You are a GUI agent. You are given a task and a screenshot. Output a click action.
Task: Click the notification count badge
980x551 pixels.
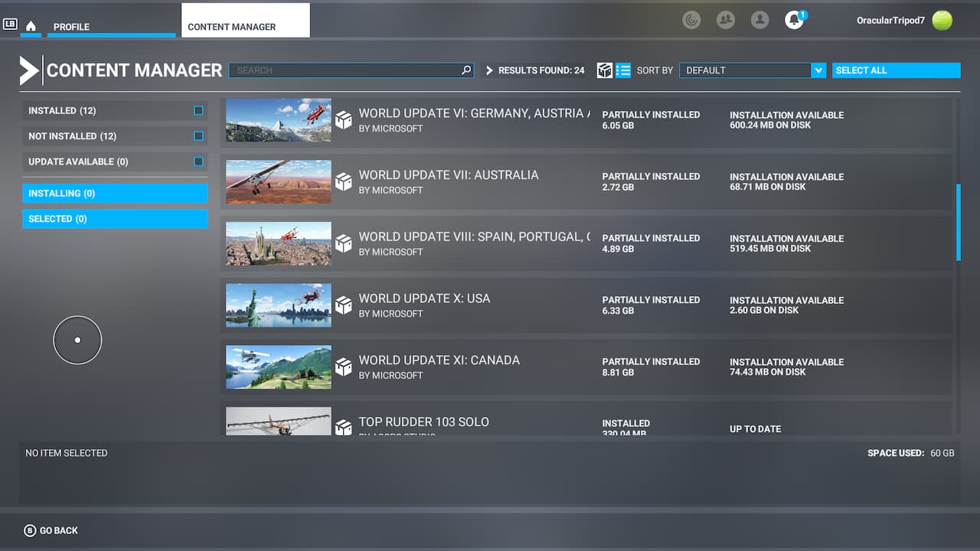[x=802, y=15]
